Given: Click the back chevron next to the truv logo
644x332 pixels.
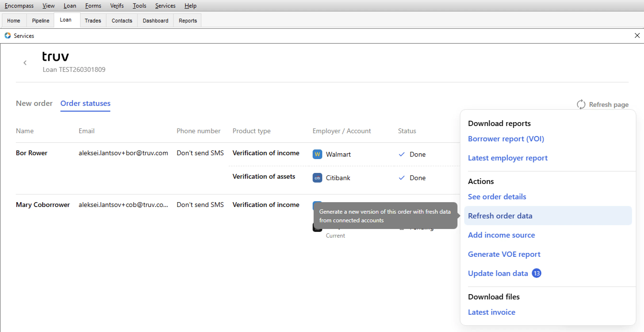Looking at the screenshot, I should click(x=25, y=63).
